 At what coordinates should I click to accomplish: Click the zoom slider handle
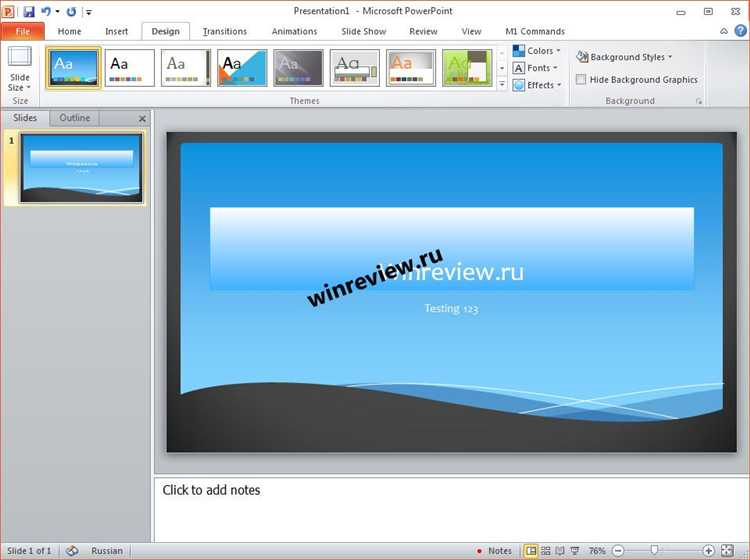tap(654, 550)
